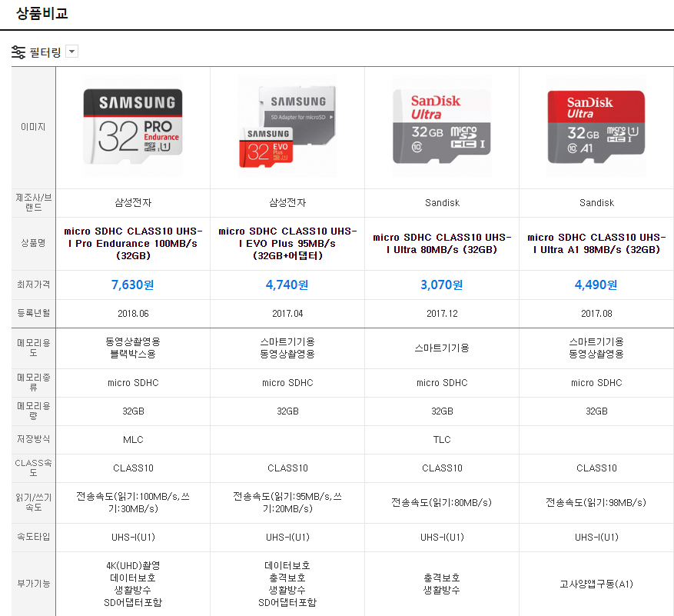Click 읽기:98MB/s transfer speed cell

pyautogui.click(x=596, y=502)
